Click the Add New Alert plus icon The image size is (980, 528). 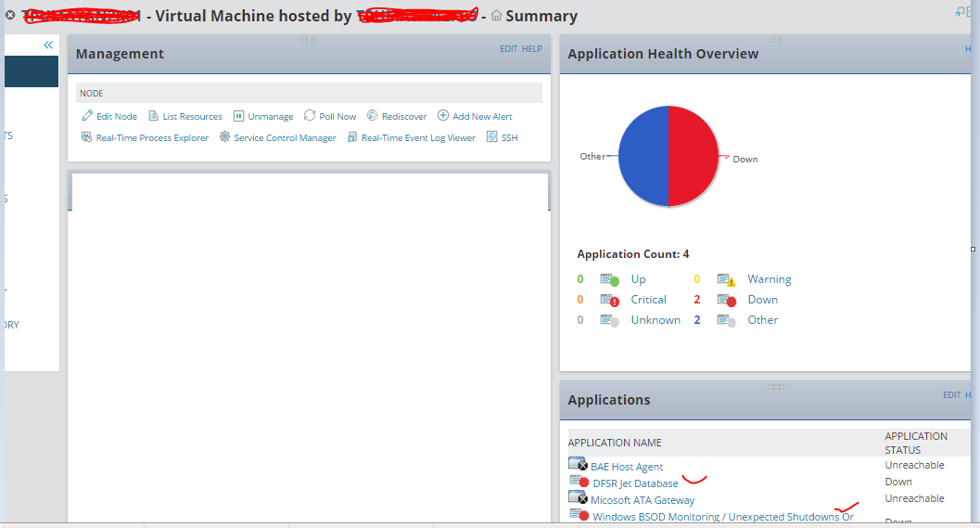[442, 115]
